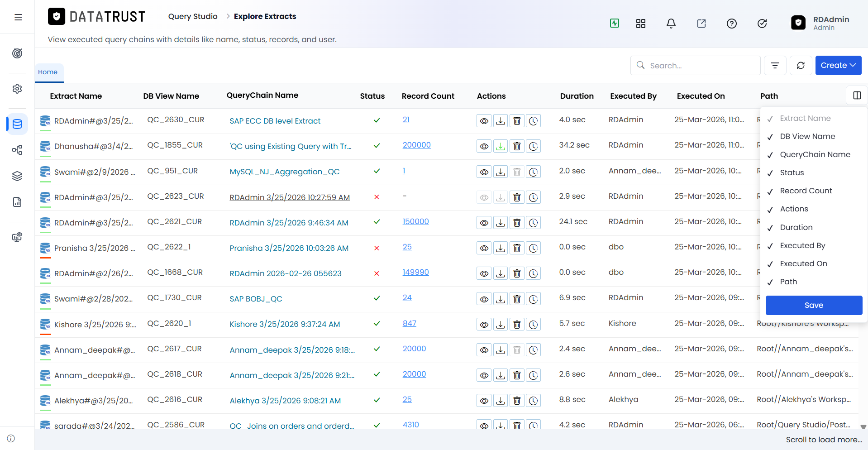Open the target dashboard sidebar icon
The width and height of the screenshot is (868, 450).
(17, 53)
